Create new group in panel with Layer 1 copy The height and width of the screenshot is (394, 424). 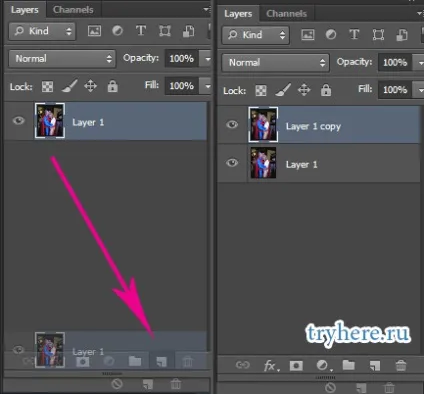click(x=348, y=365)
